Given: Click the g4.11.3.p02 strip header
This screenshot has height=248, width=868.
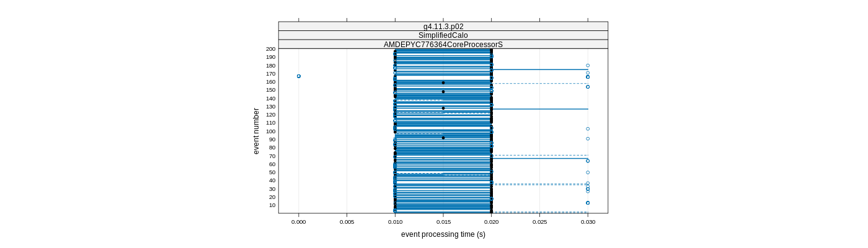Looking at the screenshot, I should click(x=443, y=27).
